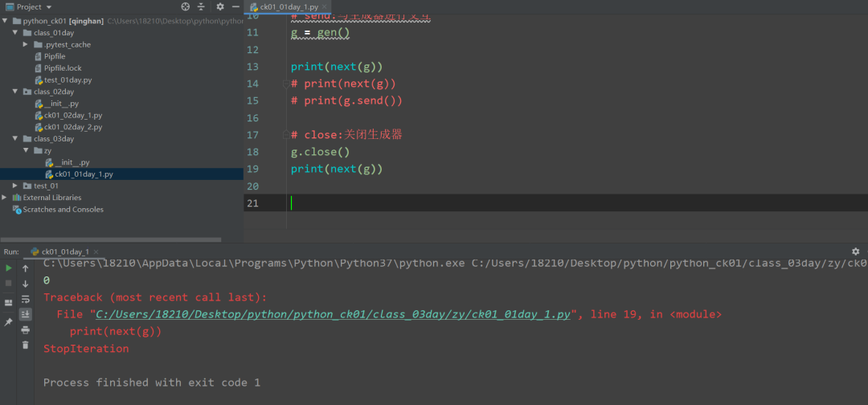868x405 pixels.
Task: Select Scratches and Consoles item
Action: click(x=63, y=209)
